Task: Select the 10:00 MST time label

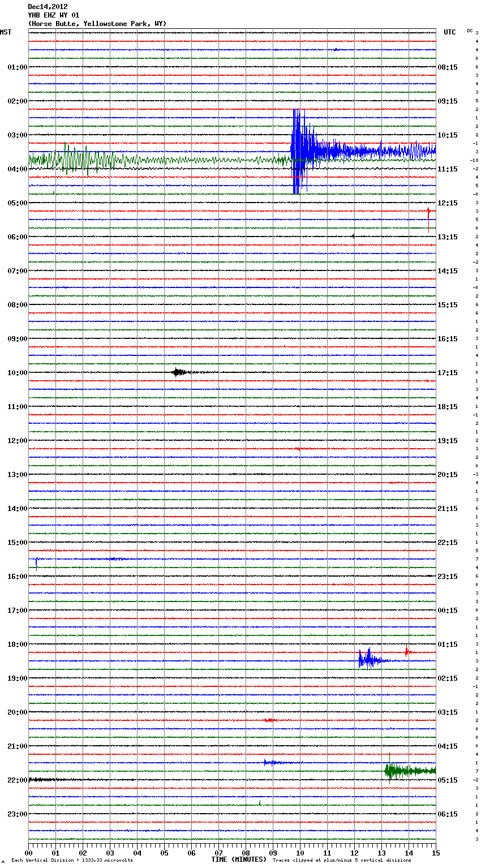Action: click(18, 373)
